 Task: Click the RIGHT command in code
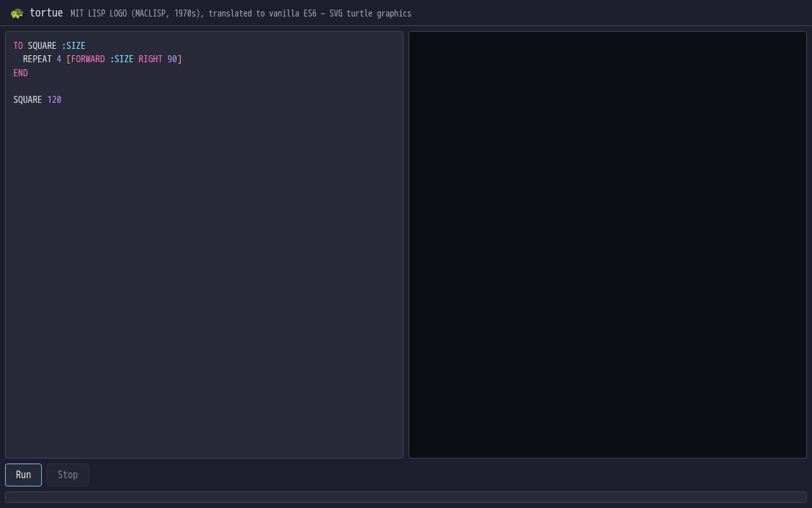click(x=150, y=59)
